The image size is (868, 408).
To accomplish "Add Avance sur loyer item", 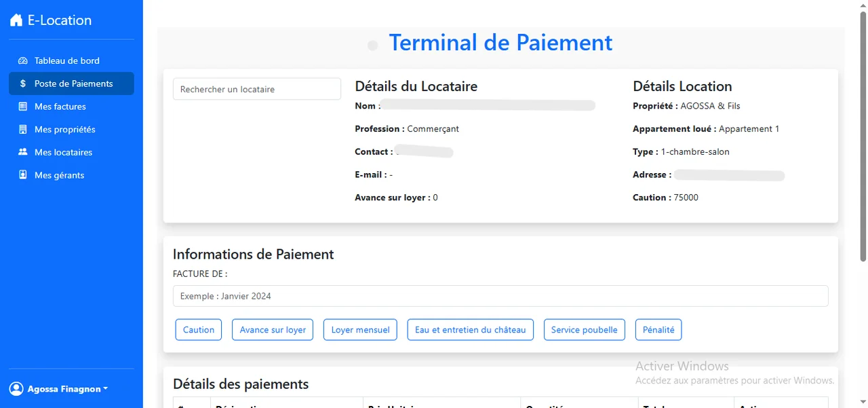I will tap(273, 330).
